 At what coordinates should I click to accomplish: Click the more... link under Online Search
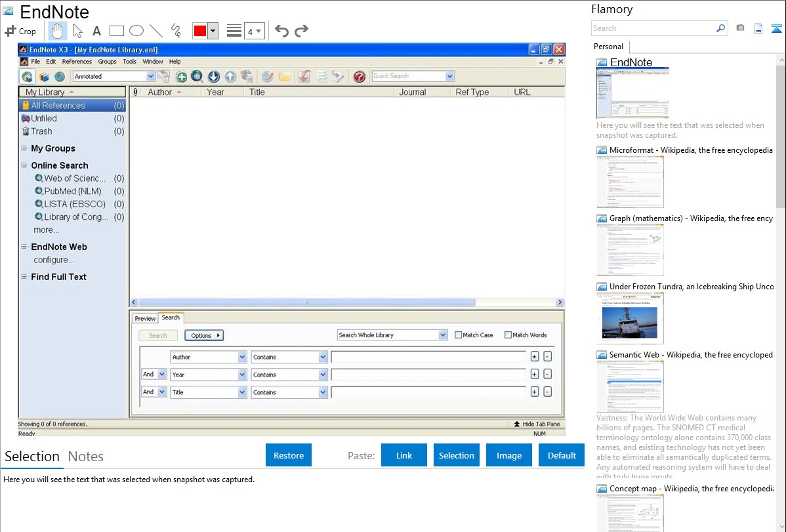tap(46, 230)
